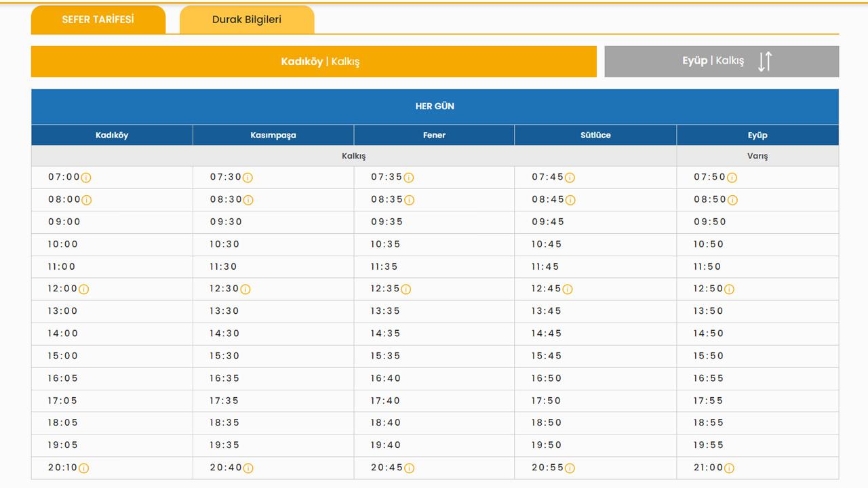Open the SEFER TARİFESİ tab
This screenshot has width=868, height=488.
point(98,20)
